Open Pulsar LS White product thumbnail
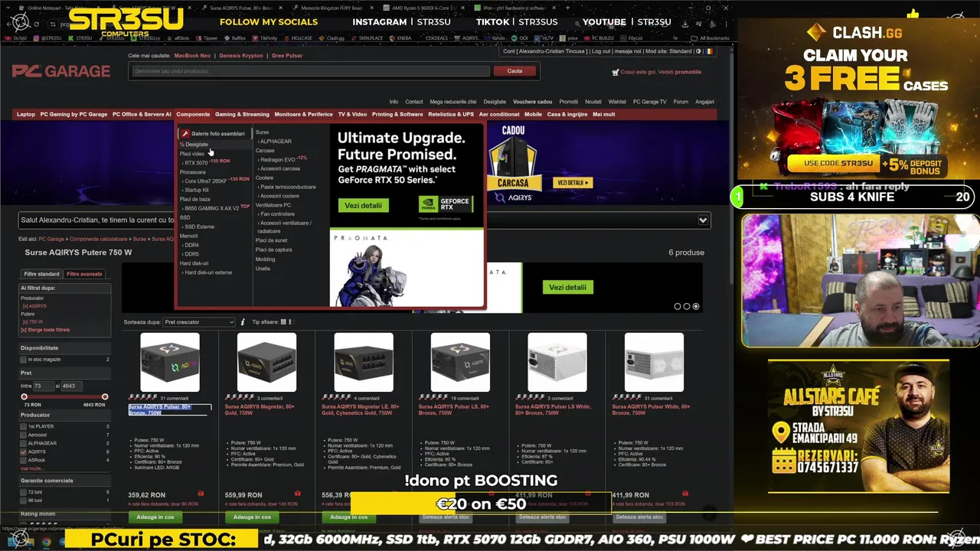This screenshot has width=980, height=551. (x=557, y=362)
